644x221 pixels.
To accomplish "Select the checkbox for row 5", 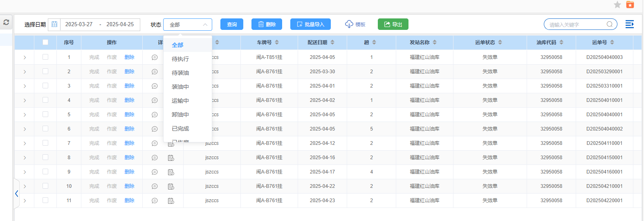I will pos(45,115).
